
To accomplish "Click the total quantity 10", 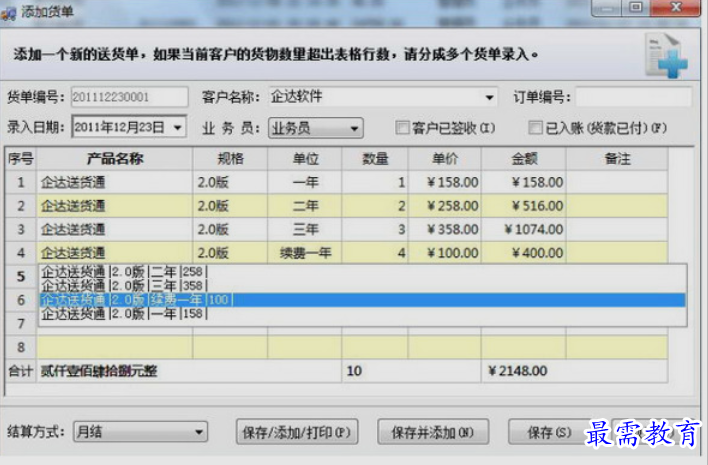I will tap(354, 371).
